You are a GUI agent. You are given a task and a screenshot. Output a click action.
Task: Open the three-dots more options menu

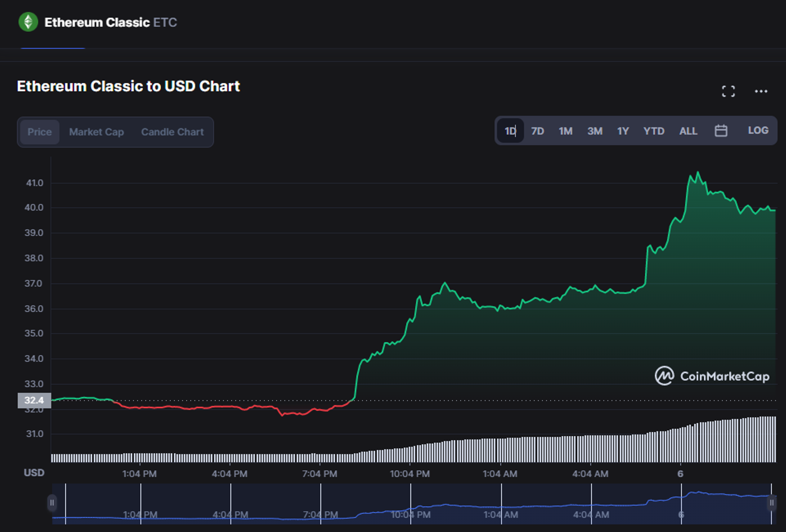(761, 91)
